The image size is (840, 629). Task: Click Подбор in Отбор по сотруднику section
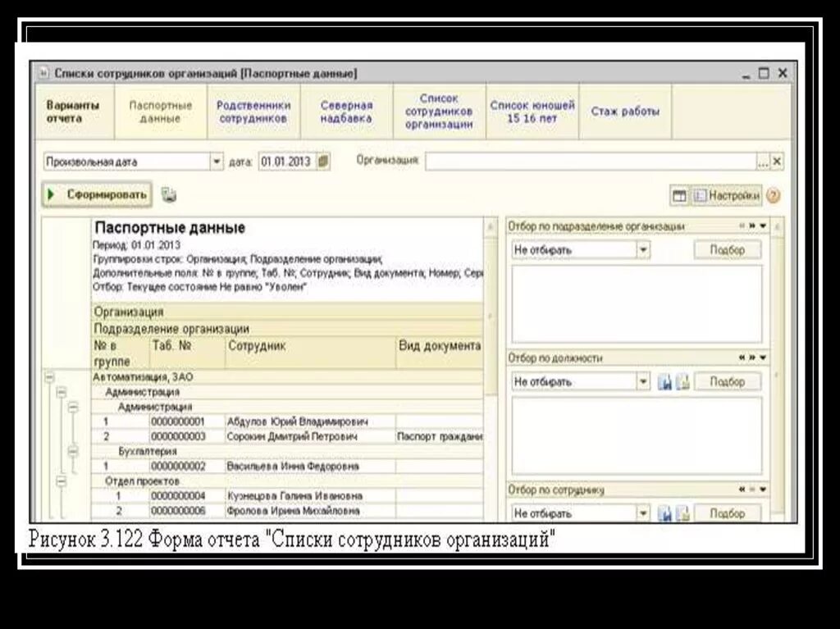(x=728, y=514)
